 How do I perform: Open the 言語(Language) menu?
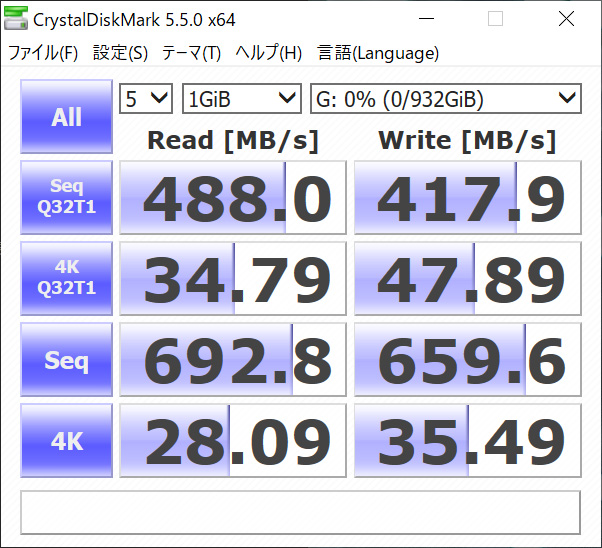click(x=378, y=53)
